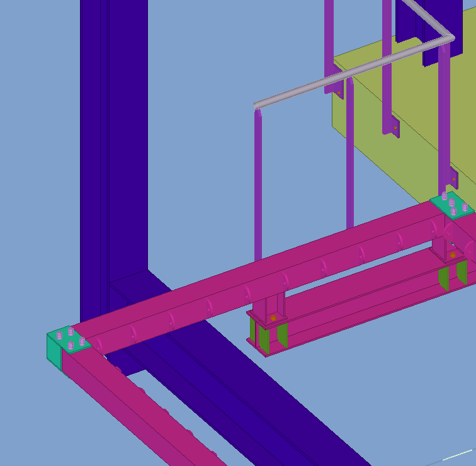Click the purple bracket foot on olive panel
This screenshot has width=476, height=466.
pyautogui.click(x=394, y=128)
